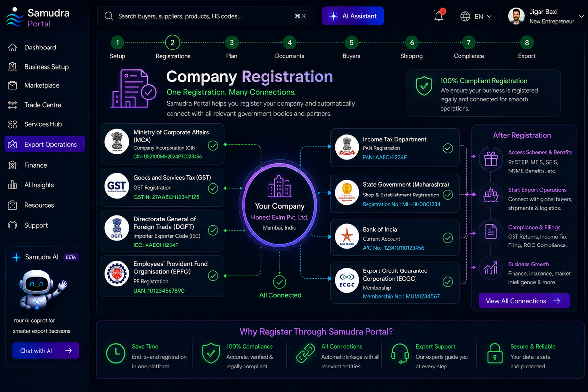
Task: Click the ECGC Membership check mark
Action: [448, 282]
